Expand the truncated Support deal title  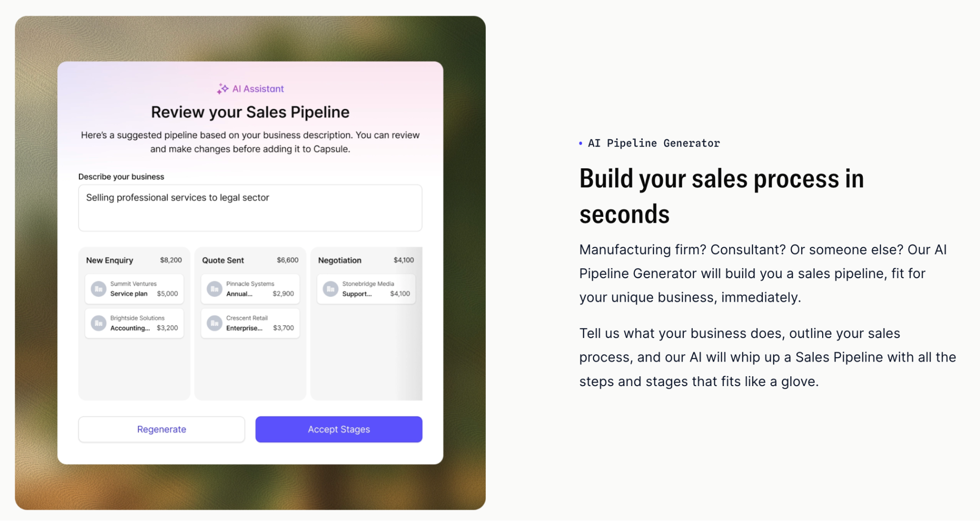(357, 294)
